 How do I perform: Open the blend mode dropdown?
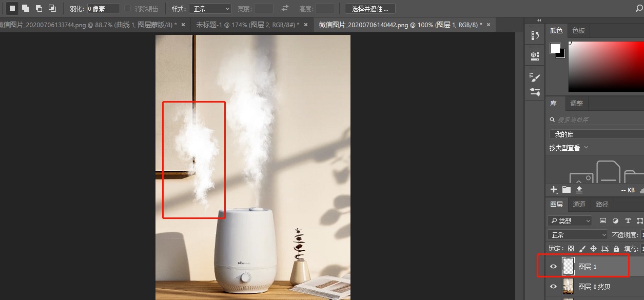[577, 234]
